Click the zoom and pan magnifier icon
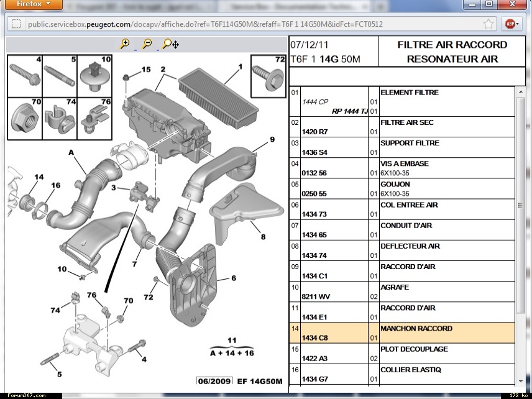Image resolution: width=532 pixels, height=399 pixels. (170, 44)
